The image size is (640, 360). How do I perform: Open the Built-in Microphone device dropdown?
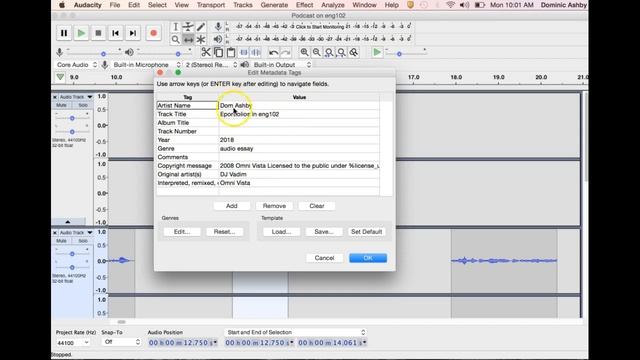coord(147,65)
